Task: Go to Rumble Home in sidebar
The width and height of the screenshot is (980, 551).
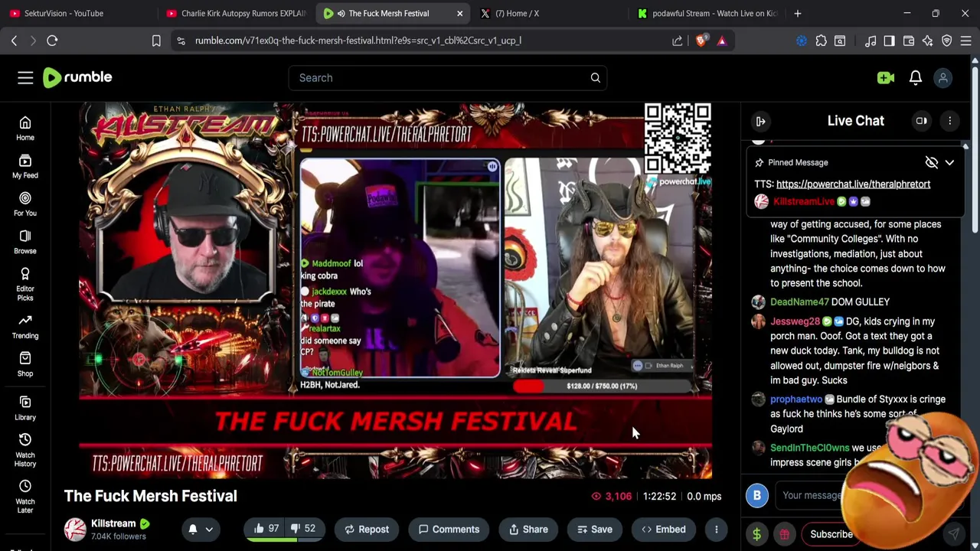Action: click(x=25, y=129)
